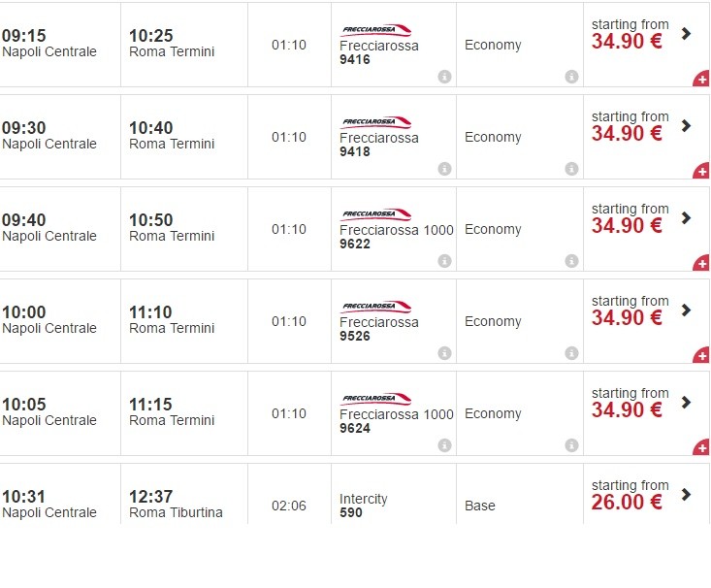Select the 09:40 Napoli Centrale departure row
Viewport: 711px width, 588px height.
[49, 228]
